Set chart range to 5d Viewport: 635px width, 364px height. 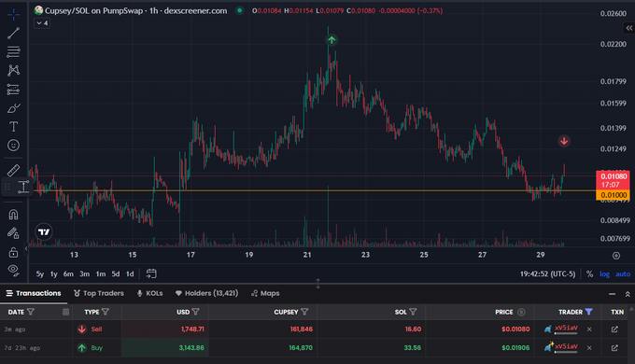click(116, 274)
